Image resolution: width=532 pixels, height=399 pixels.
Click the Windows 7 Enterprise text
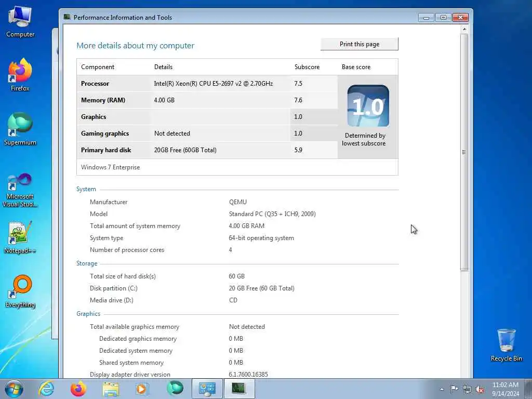coord(110,167)
